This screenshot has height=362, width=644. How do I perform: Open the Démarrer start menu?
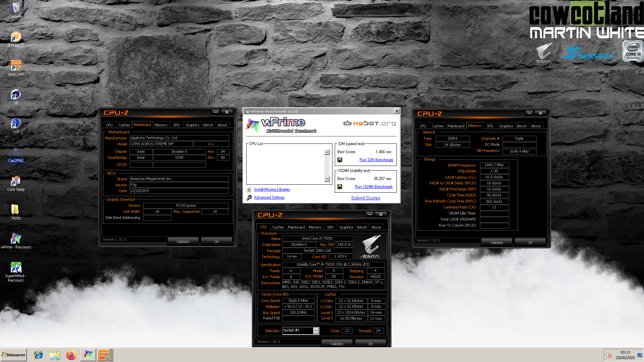point(13,355)
